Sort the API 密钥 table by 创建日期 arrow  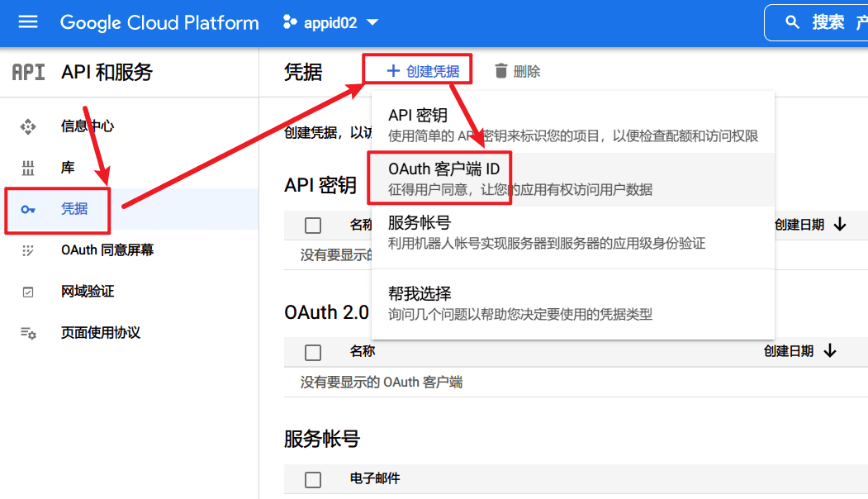coord(840,224)
